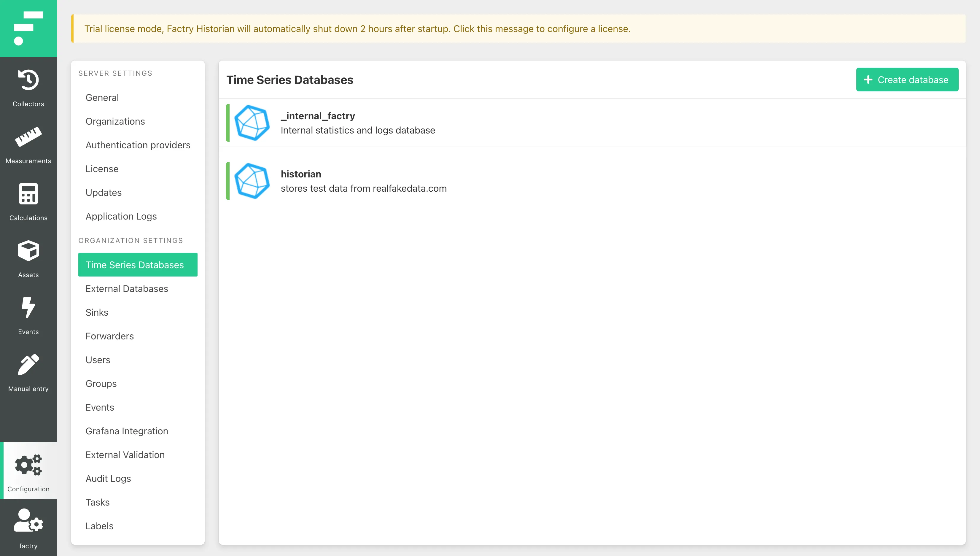Click 'stores test data from realfakedata.com' description
Screen dimensions: 980x556
pos(363,188)
